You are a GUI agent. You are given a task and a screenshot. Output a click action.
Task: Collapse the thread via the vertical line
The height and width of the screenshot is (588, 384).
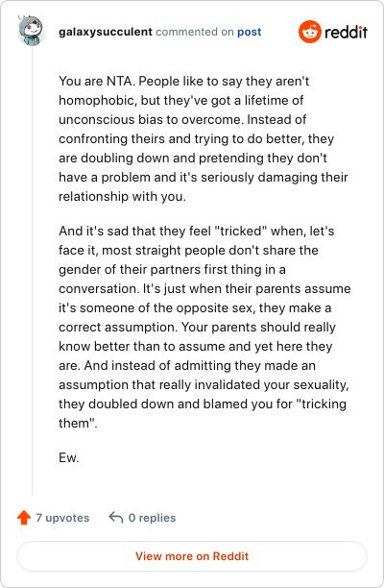[32, 270]
